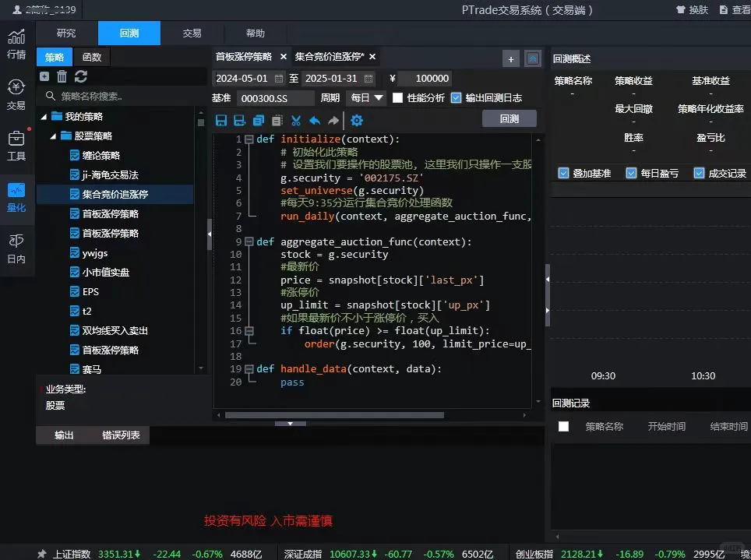Viewport: 751px width, 560px height.
Task: Click the trash icon to delete a strategy
Action: click(x=63, y=76)
